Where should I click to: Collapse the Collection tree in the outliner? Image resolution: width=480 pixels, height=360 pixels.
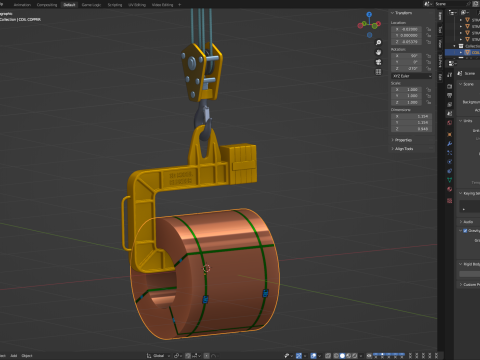454,46
